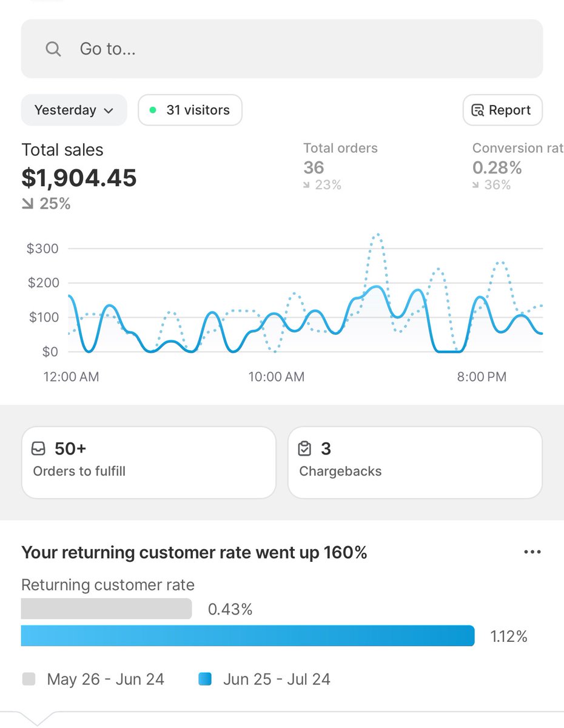Click the $200 axis label

(42, 283)
